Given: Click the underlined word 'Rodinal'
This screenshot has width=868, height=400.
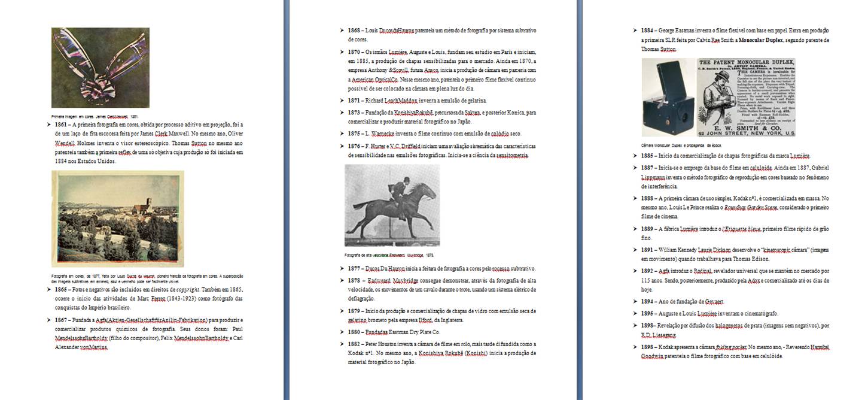Looking at the screenshot, I should [x=703, y=271].
